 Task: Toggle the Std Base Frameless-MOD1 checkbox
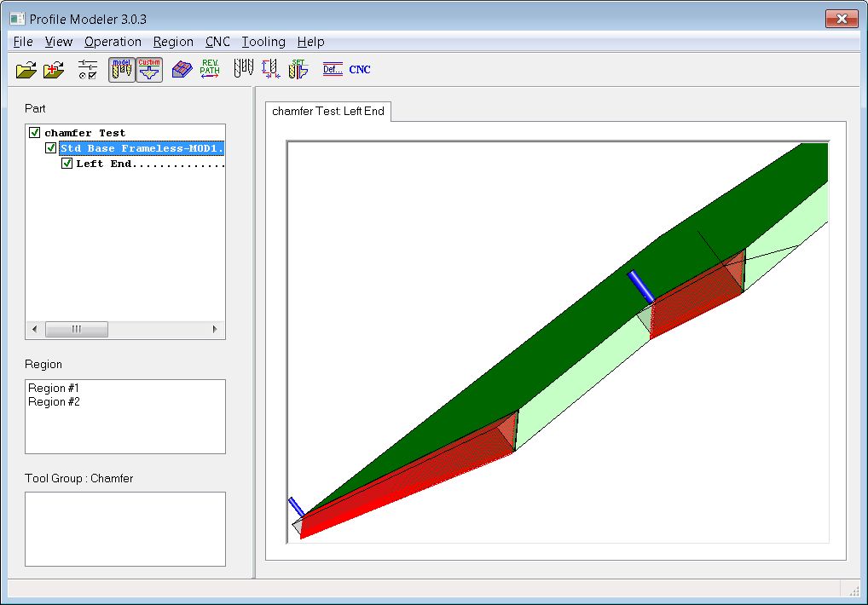pos(51,148)
